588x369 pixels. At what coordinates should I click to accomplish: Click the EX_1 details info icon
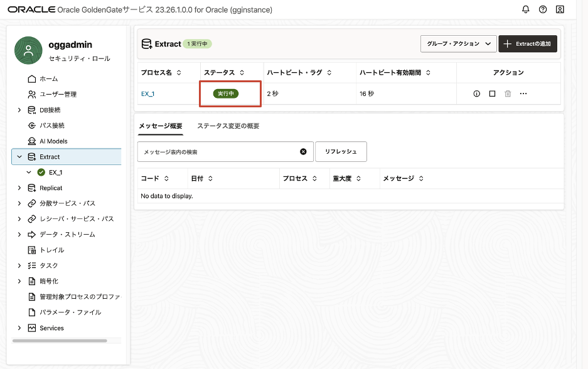click(476, 94)
